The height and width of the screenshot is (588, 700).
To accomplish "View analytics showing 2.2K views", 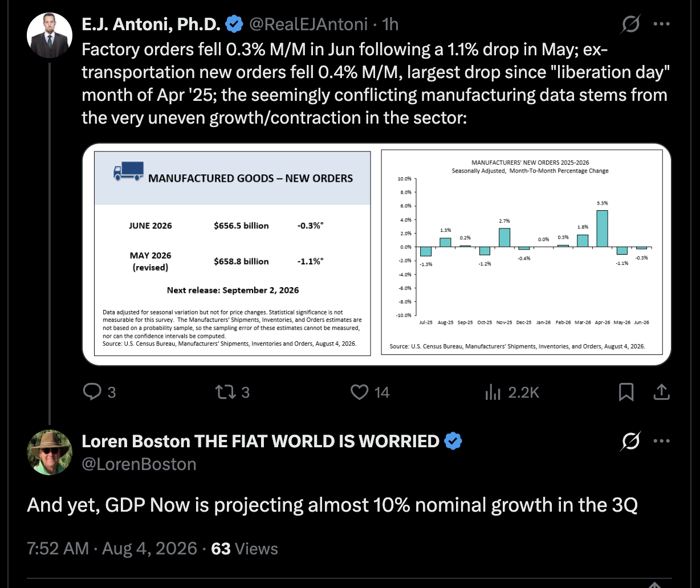I will click(493, 392).
